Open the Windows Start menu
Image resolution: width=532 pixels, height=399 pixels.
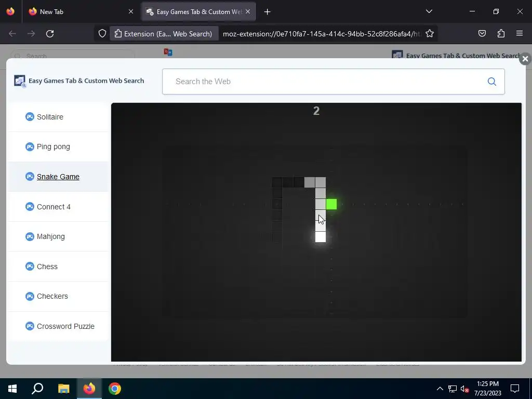click(x=12, y=389)
